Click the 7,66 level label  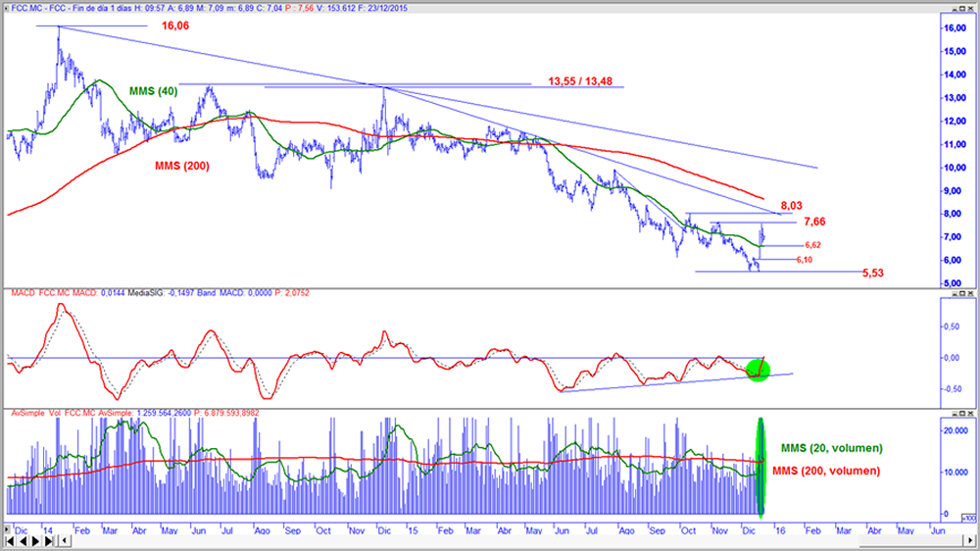click(814, 222)
